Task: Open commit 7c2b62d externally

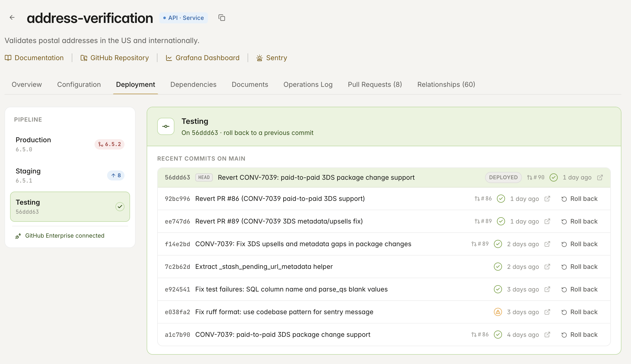Action: [x=547, y=267]
